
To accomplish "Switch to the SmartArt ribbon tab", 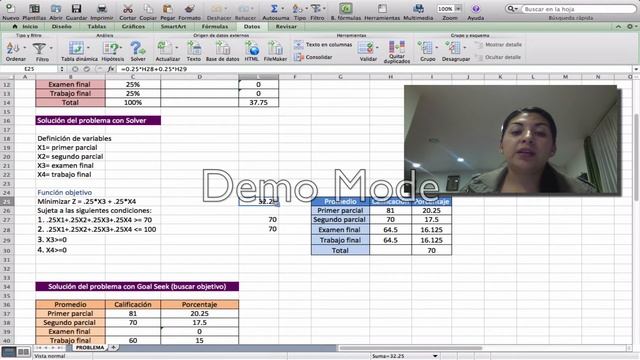I will (173, 27).
